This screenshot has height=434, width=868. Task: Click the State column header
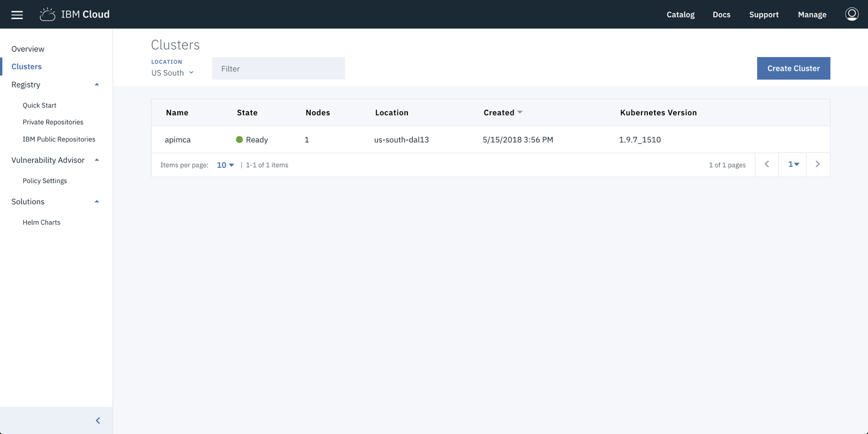(247, 112)
